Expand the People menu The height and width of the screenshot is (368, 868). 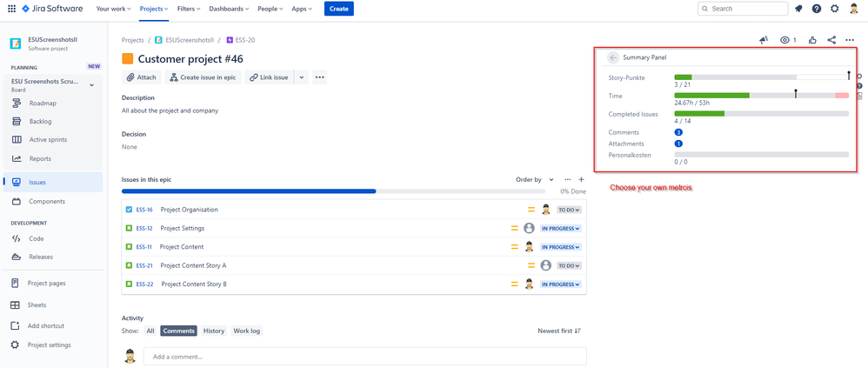click(270, 9)
